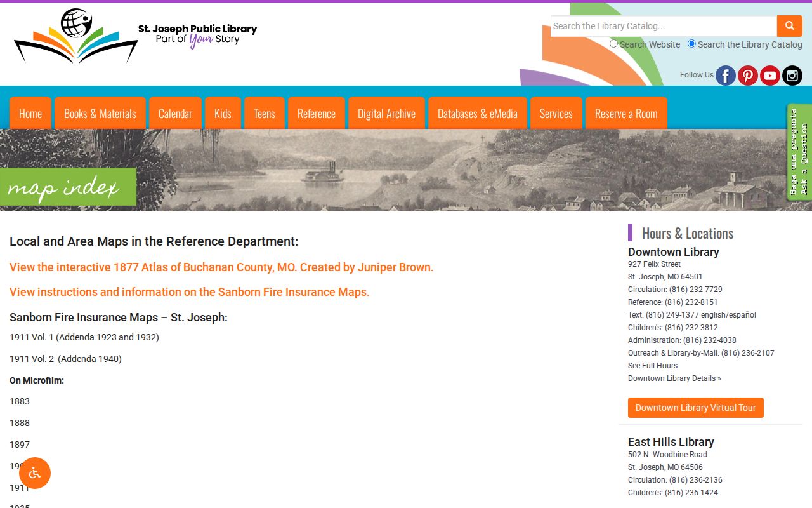Open the Books & Materials menu
Viewport: 812px width, 508px height.
(100, 113)
